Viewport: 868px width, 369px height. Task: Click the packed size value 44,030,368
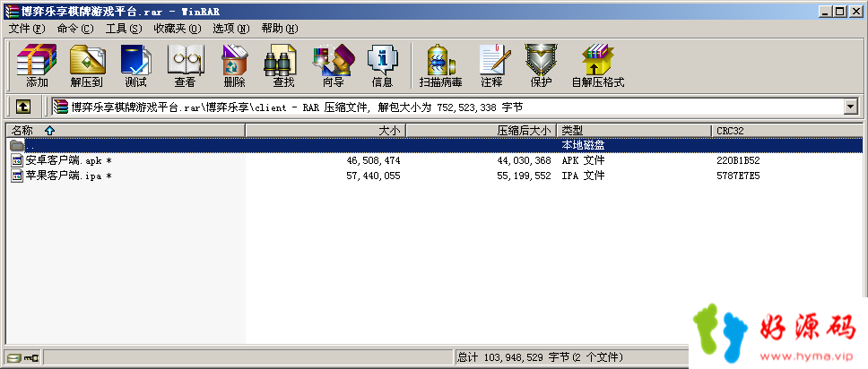524,161
